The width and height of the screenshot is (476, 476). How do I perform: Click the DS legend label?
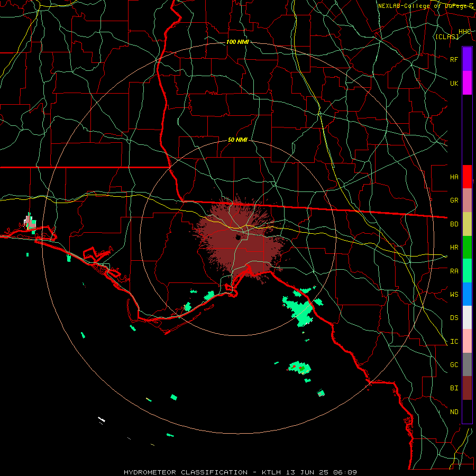click(454, 318)
